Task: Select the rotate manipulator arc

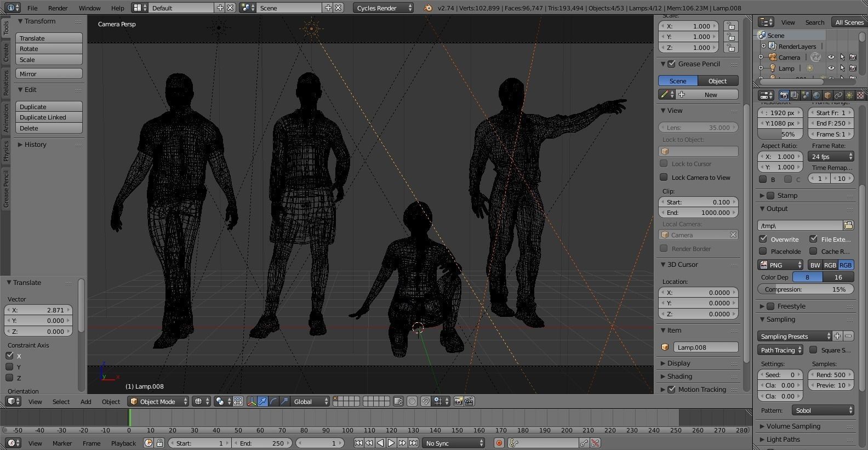Action: [x=273, y=402]
